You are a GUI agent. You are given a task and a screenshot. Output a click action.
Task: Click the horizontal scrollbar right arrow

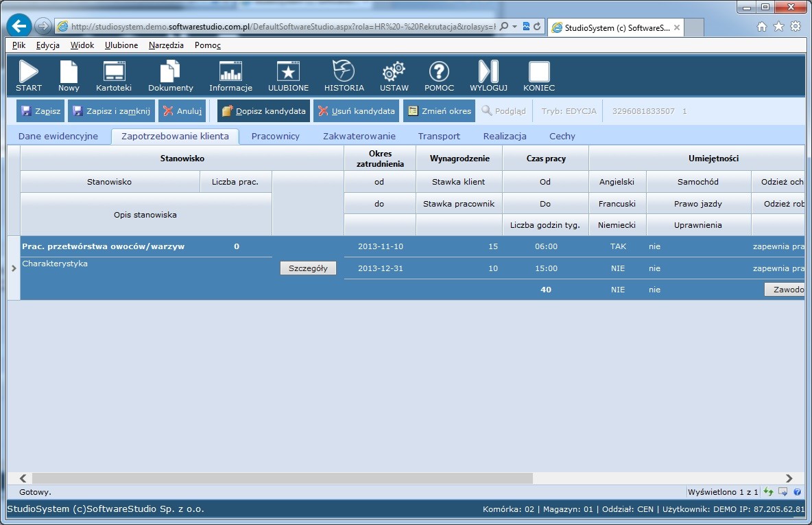click(789, 478)
